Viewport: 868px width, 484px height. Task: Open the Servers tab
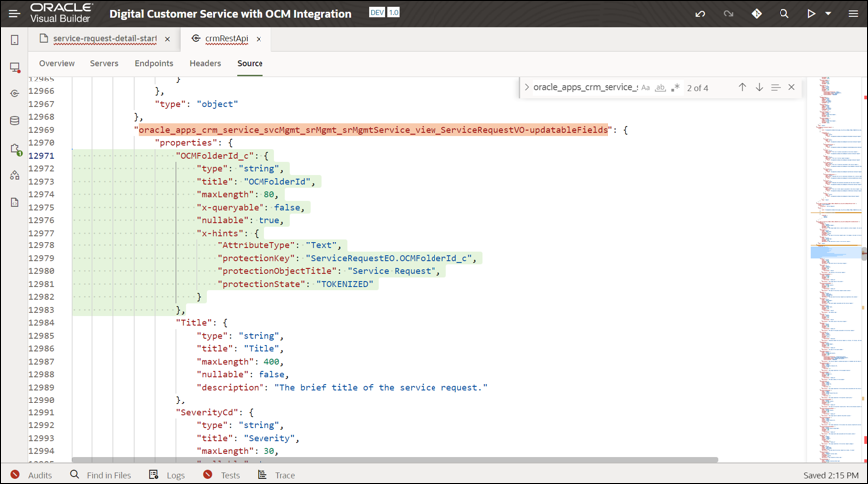pyautogui.click(x=104, y=63)
